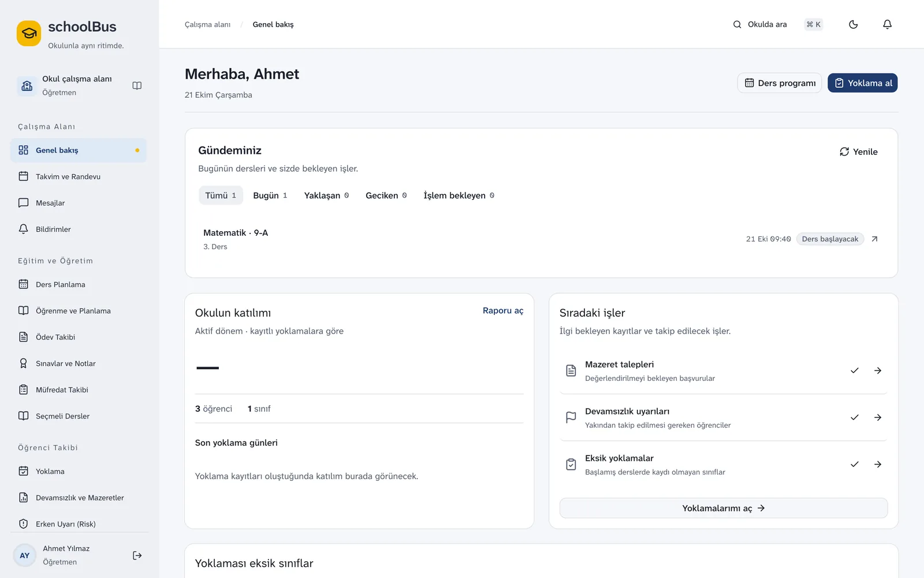Open the Matematik 9-A lesson arrow icon
Viewport: 924px width, 578px height.
tap(874, 239)
